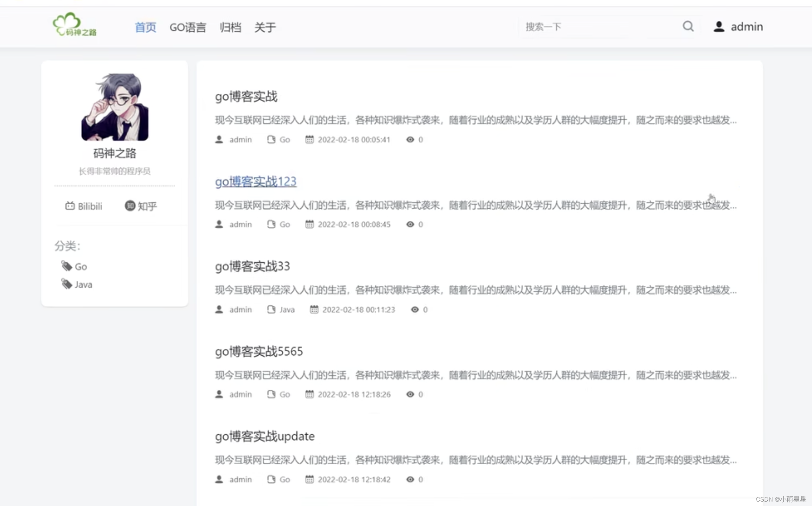
Task: Open the go博客实战5565 article
Action: [x=259, y=351]
